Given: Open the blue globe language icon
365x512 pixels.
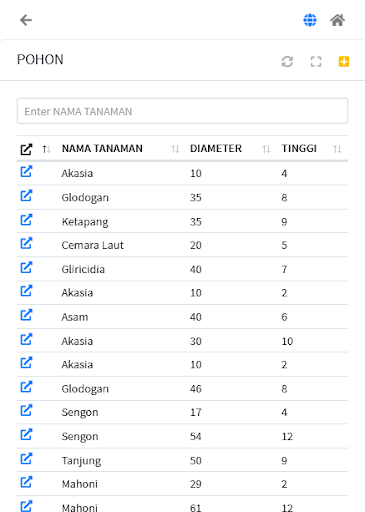Looking at the screenshot, I should (310, 20).
